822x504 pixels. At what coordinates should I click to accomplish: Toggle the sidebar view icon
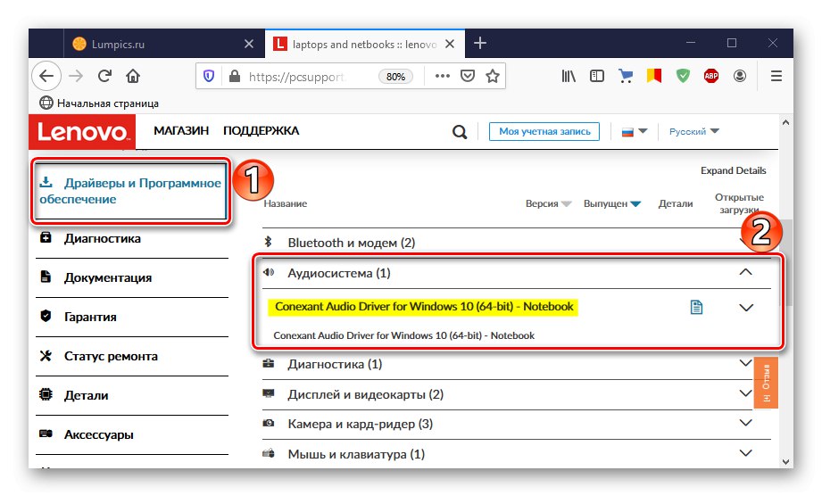596,76
